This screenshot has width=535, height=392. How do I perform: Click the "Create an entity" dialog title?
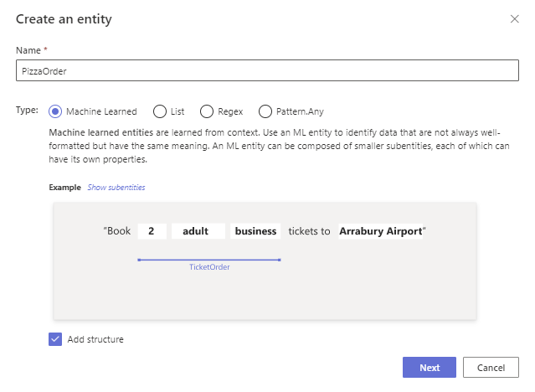pyautogui.click(x=64, y=18)
